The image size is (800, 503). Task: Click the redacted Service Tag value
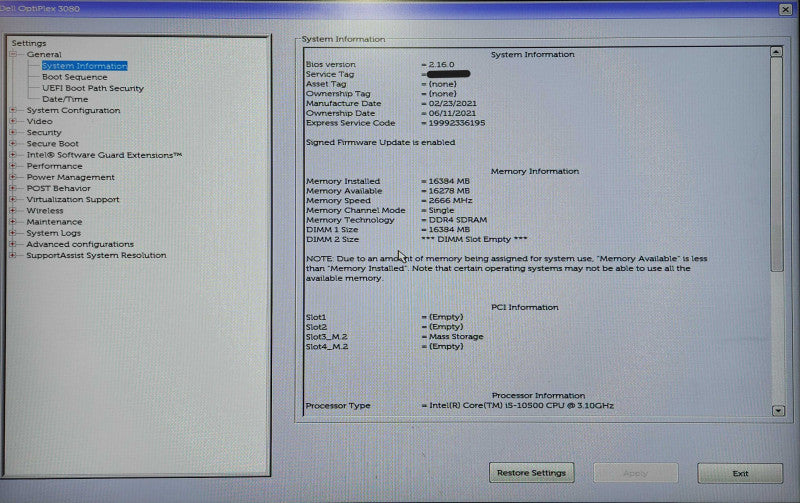(x=448, y=74)
